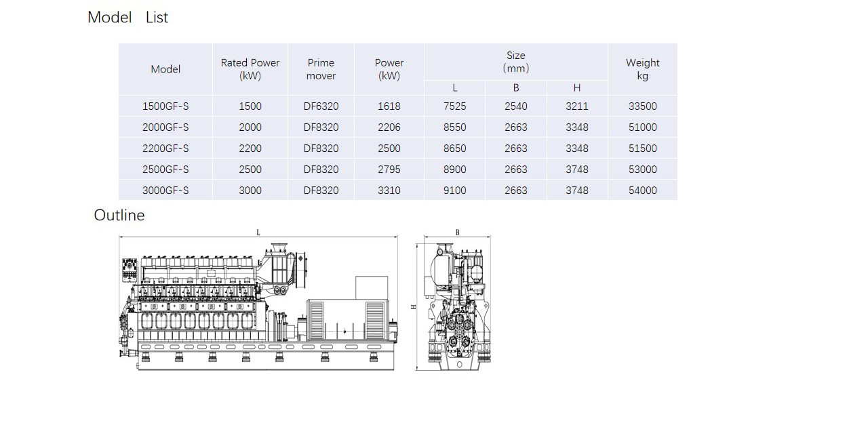868x425 pixels.
Task: Click length value 8650
Action: point(455,148)
